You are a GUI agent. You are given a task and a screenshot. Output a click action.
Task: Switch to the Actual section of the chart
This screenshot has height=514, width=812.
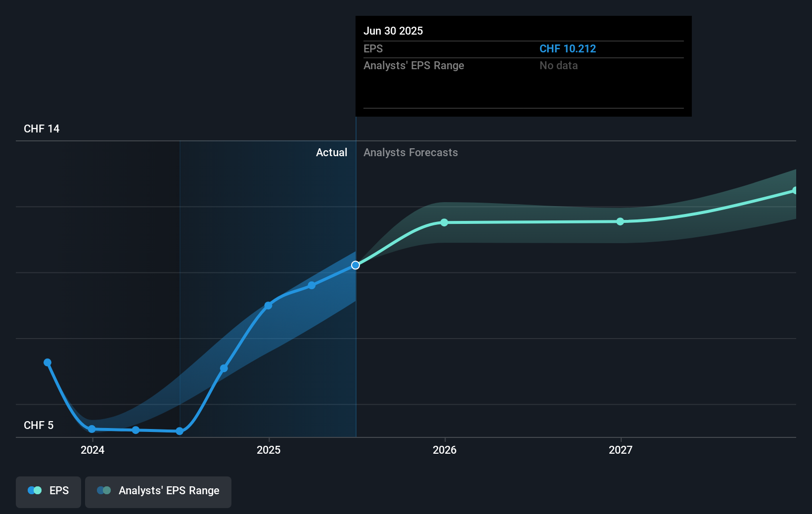(x=331, y=152)
